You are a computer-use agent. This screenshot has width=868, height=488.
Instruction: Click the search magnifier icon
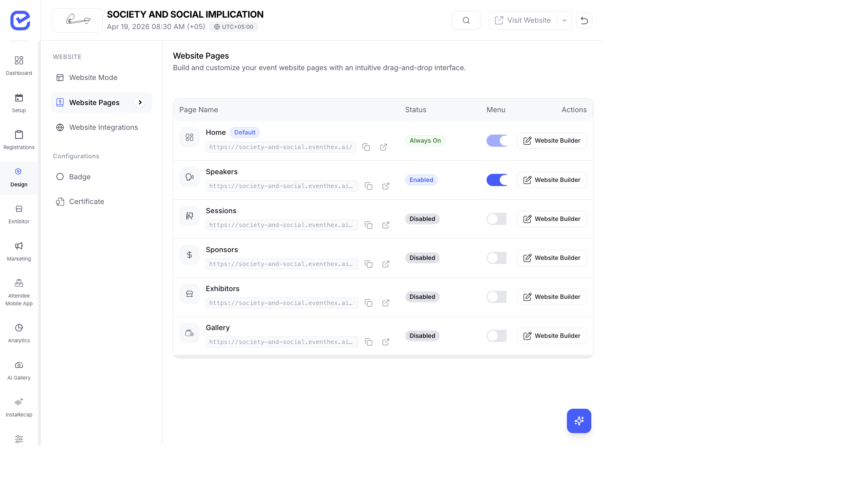(466, 20)
